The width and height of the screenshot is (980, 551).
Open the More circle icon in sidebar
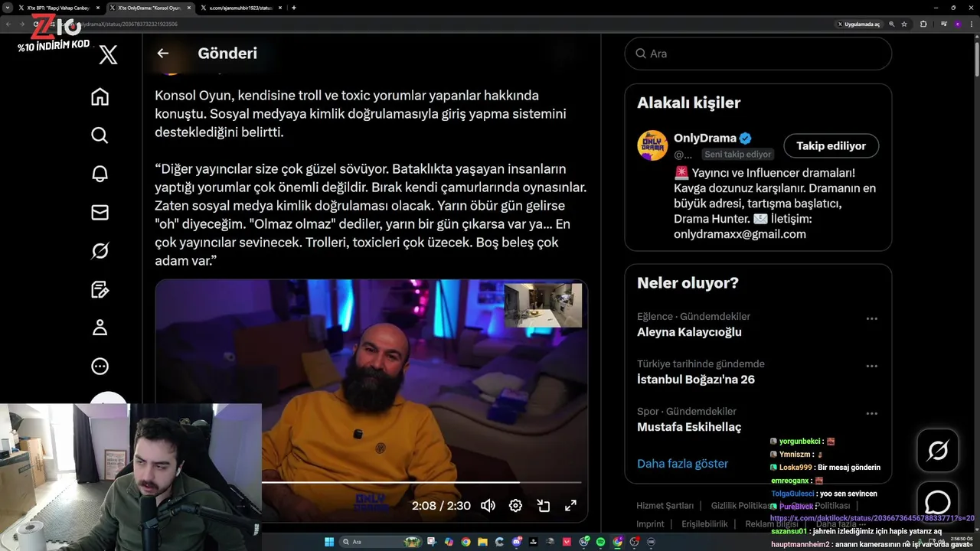coord(100,367)
